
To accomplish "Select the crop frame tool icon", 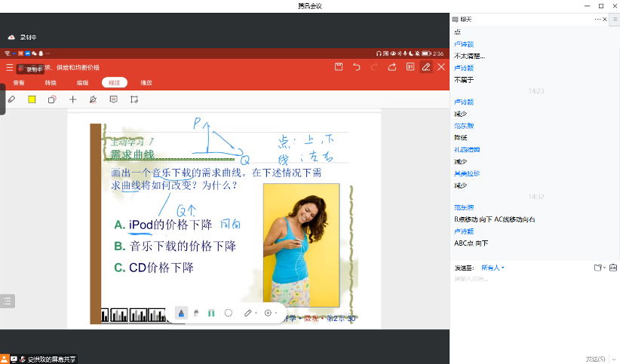I will tap(134, 99).
